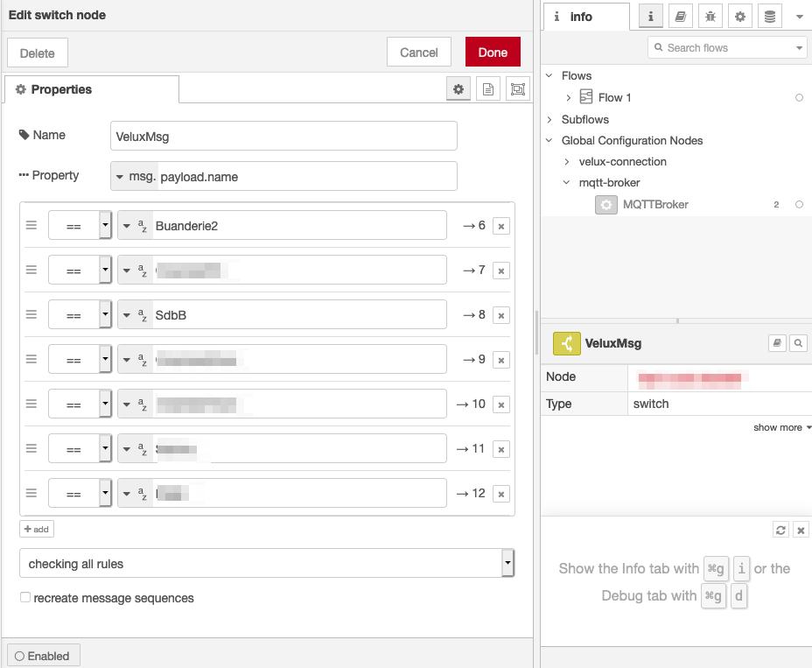Open the context data database tab
Image resolution: width=812 pixels, height=668 pixels.
pos(769,16)
